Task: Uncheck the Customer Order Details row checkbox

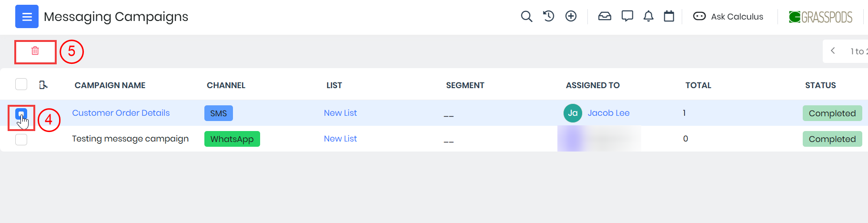Action: click(21, 114)
